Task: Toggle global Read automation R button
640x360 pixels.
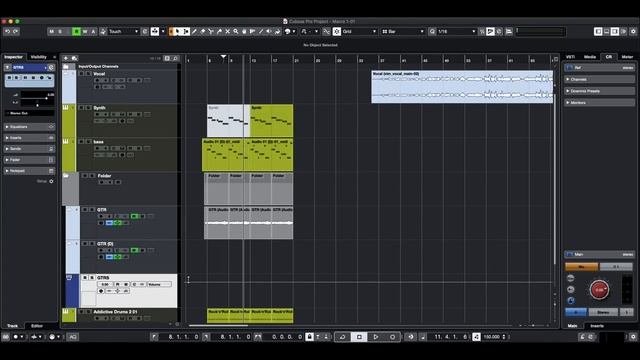Action: (76, 31)
